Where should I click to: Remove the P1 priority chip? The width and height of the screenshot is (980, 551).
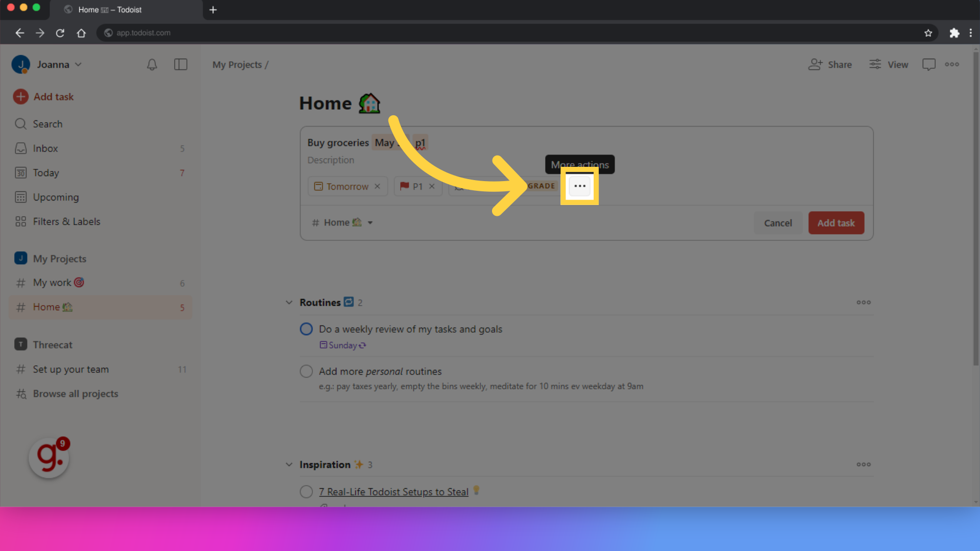[432, 186]
